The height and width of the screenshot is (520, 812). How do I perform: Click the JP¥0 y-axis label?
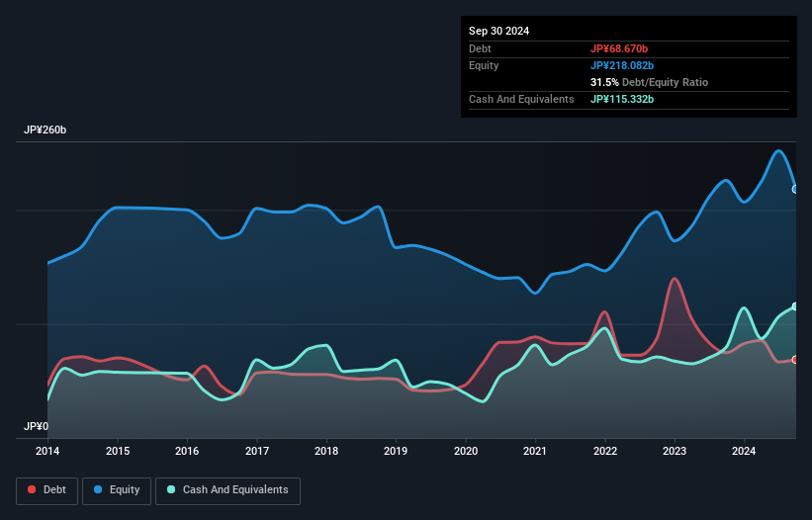pos(36,426)
